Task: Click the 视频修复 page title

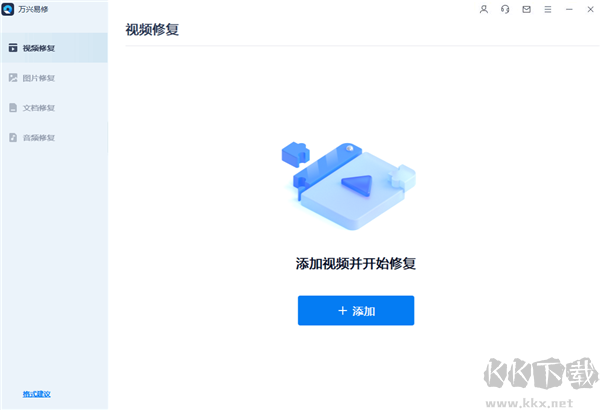Action: coord(152,29)
